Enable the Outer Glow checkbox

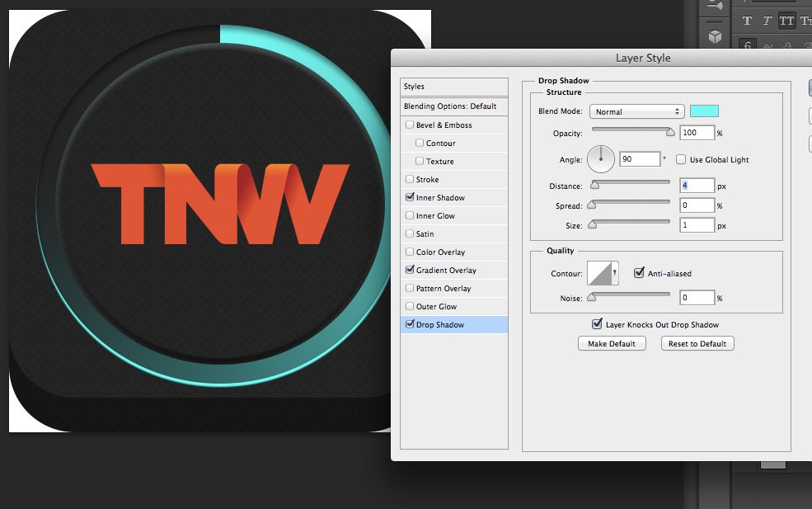pos(410,306)
